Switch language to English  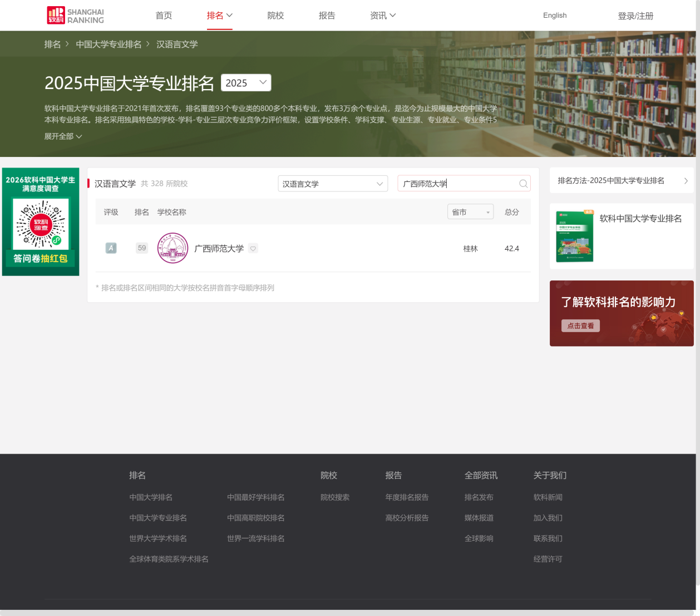point(555,16)
